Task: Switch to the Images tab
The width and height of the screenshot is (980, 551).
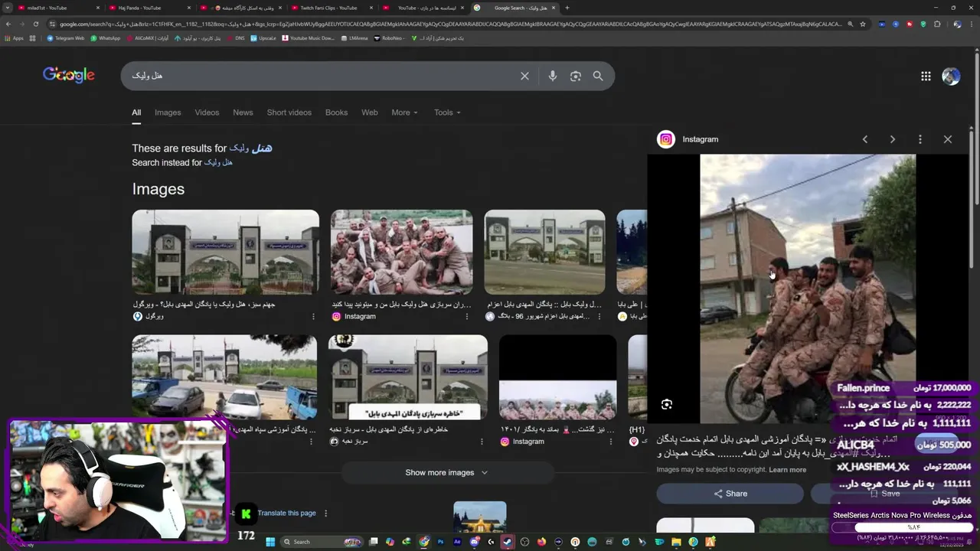Action: [168, 112]
